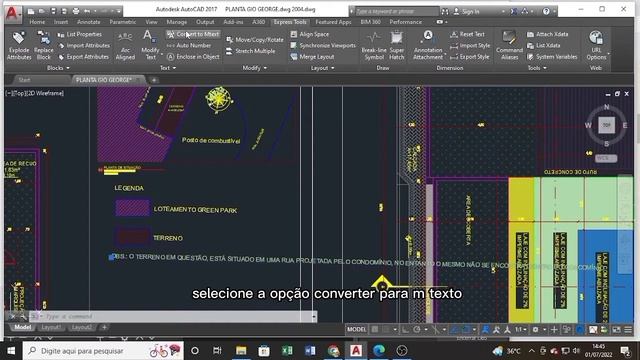
Task: Open Word from the taskbar
Action: pyautogui.click(x=310, y=351)
